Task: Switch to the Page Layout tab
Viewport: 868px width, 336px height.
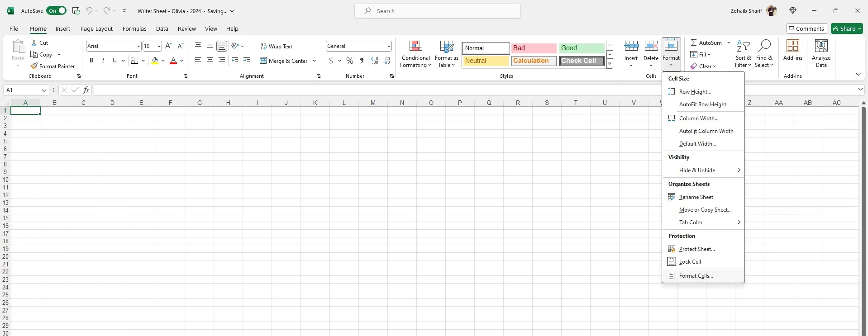Action: pos(96,28)
